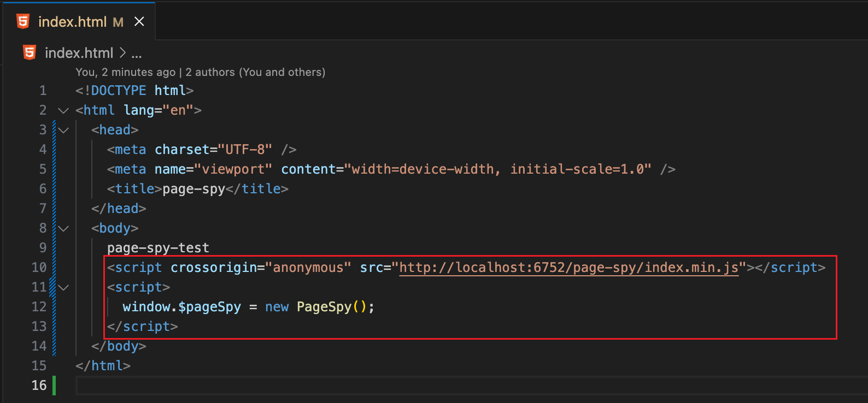The image size is (868, 403).
Task: Collapse the head element fold on line 3
Action: click(63, 130)
